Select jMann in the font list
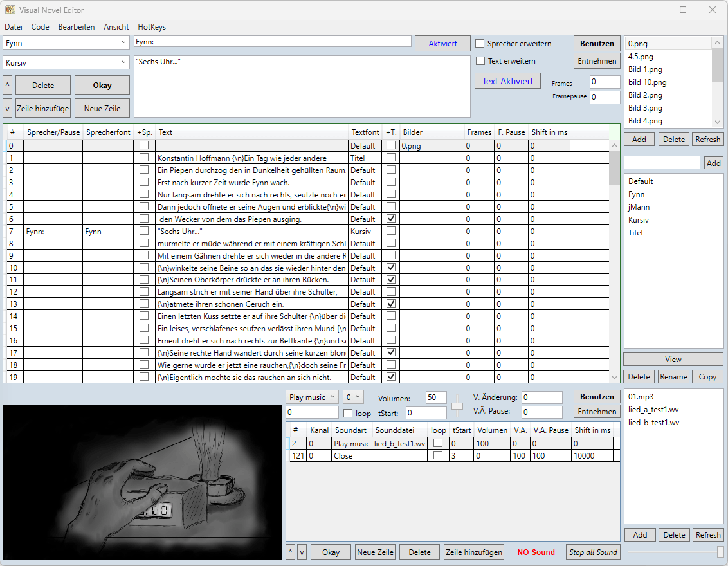The image size is (728, 566). [x=639, y=207]
